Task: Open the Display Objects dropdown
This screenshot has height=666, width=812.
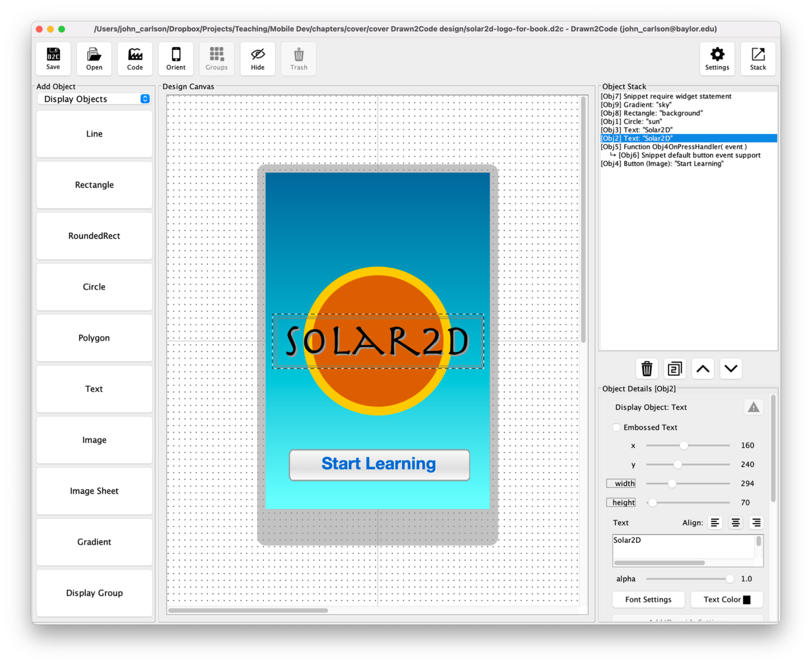Action: click(x=94, y=99)
